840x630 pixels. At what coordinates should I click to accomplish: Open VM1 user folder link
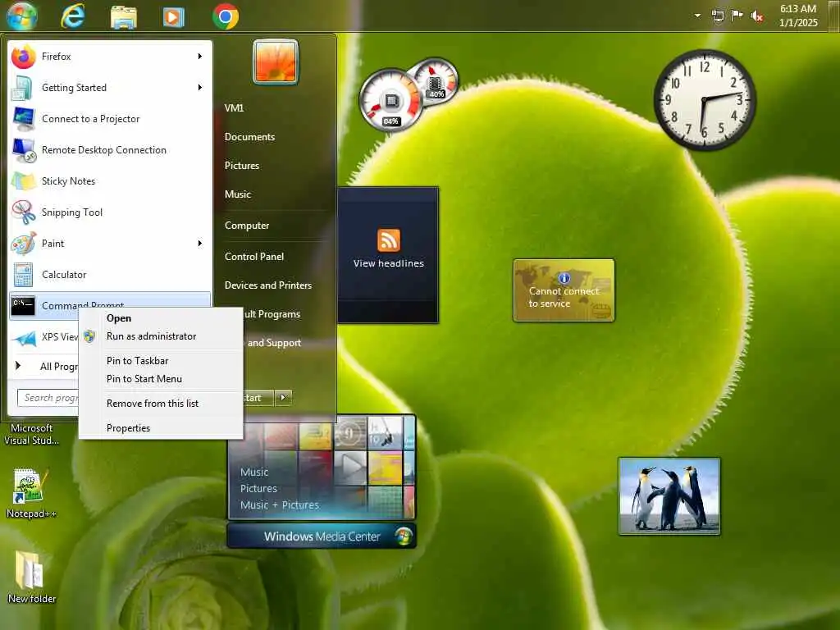[234, 107]
